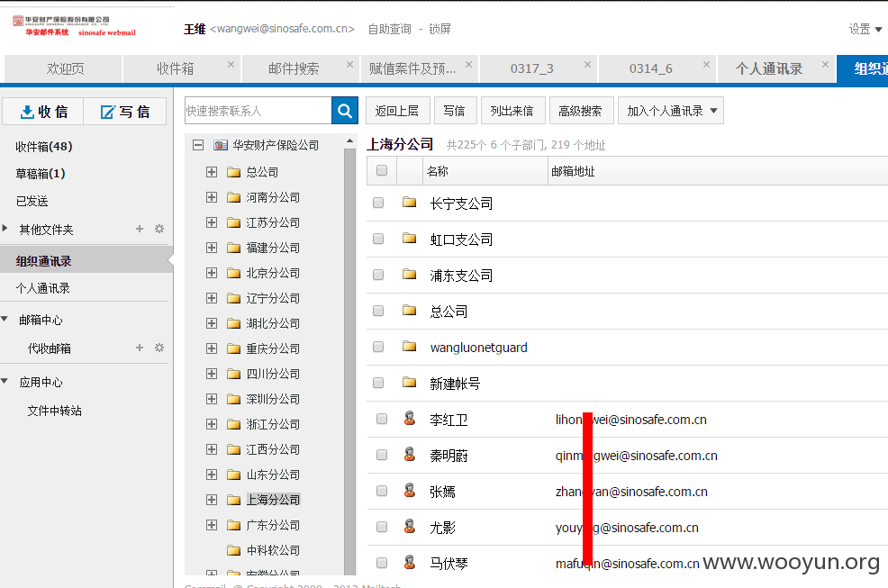This screenshot has width=888, height=588.
Task: Expand the 北京分公司 tree node
Action: (x=212, y=273)
